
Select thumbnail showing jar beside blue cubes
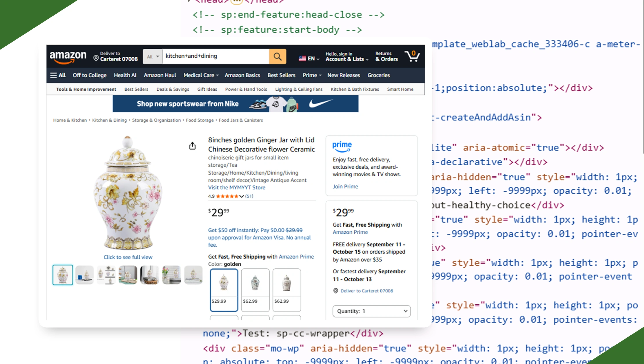[x=84, y=275]
